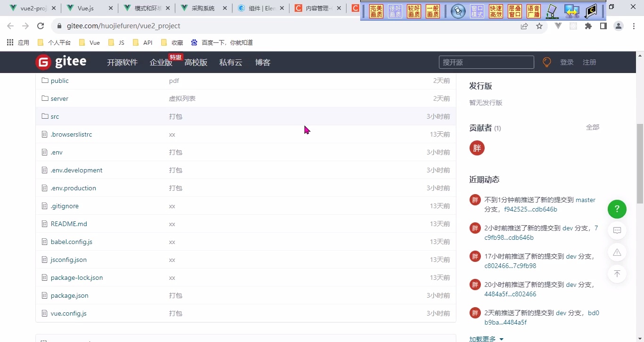Viewport: 644px width, 342px height.
Task: Open Chrome's three-dot menu
Action: (634, 27)
